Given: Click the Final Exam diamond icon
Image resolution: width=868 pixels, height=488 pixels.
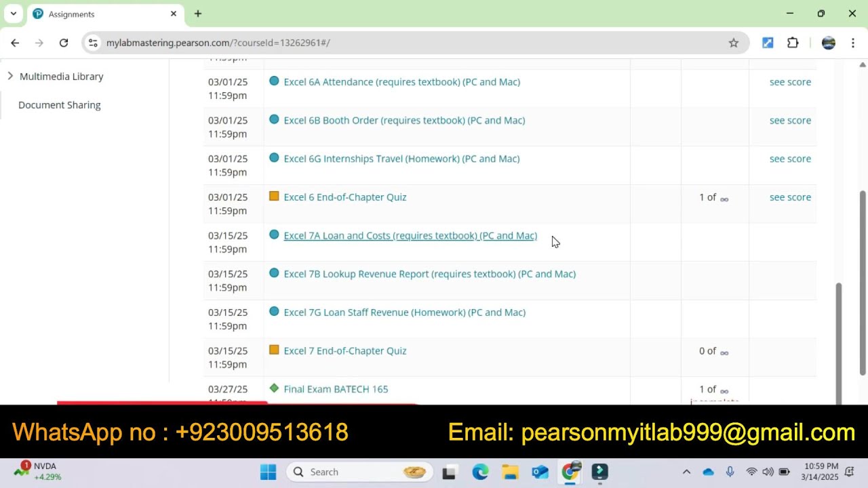Looking at the screenshot, I should point(274,388).
